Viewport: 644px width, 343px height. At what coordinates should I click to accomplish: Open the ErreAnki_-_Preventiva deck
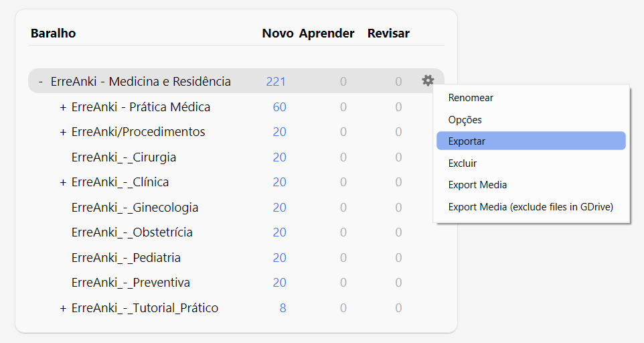point(131,283)
